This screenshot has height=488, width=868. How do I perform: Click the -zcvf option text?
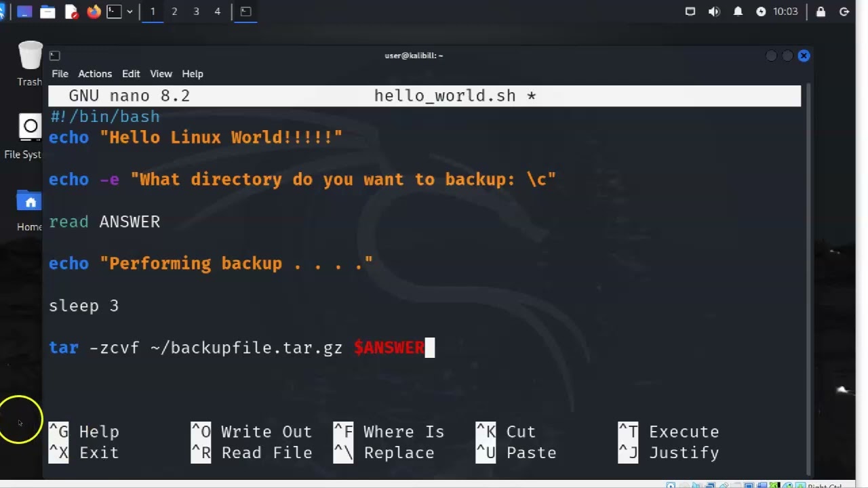[x=114, y=348]
